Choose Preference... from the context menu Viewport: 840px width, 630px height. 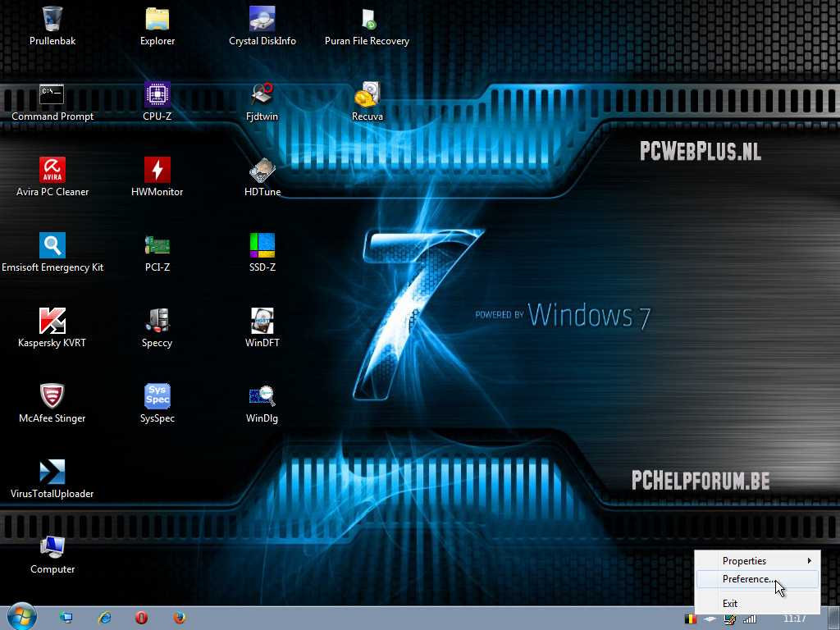(x=748, y=579)
